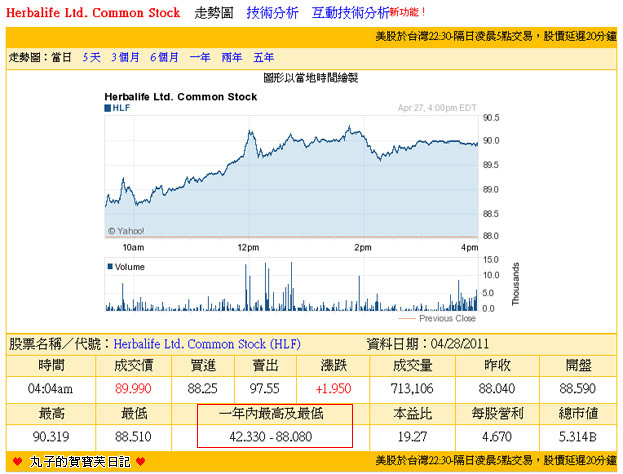This screenshot has height=474, width=623.
Task: Click the 丸子的賀寶芙日記 footer text
Action: [x=80, y=462]
